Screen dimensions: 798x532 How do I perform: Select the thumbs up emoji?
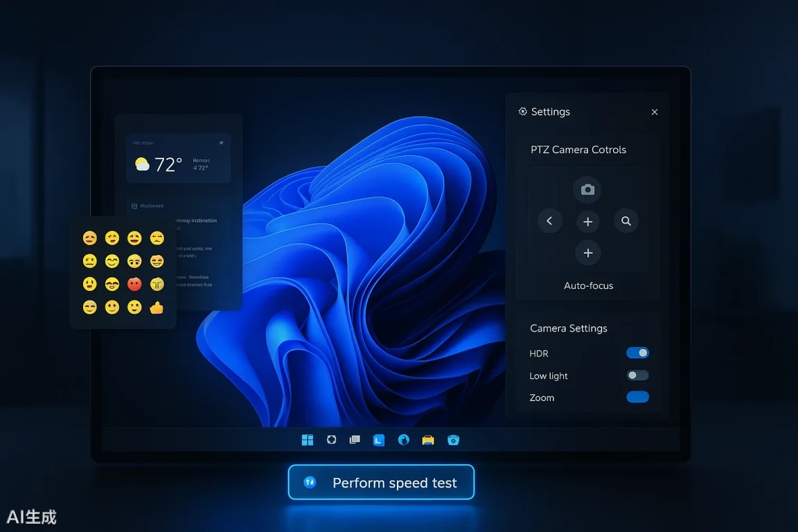[x=156, y=307]
